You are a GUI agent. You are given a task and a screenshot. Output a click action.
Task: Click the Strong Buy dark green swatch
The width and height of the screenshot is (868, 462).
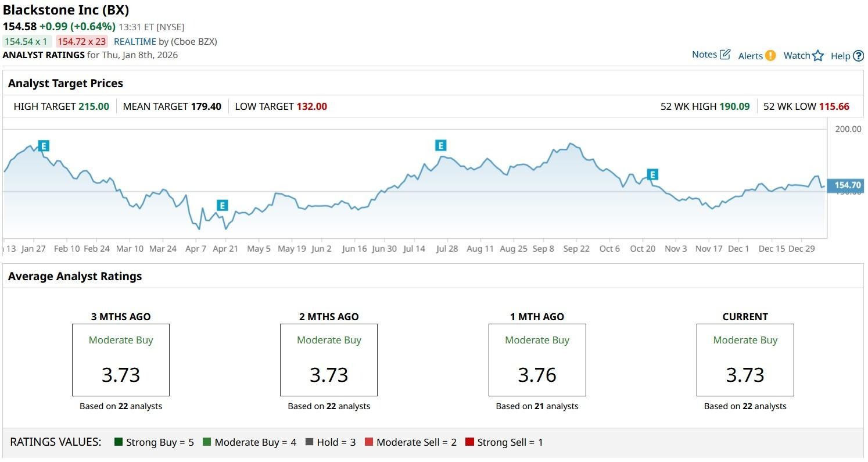(119, 442)
